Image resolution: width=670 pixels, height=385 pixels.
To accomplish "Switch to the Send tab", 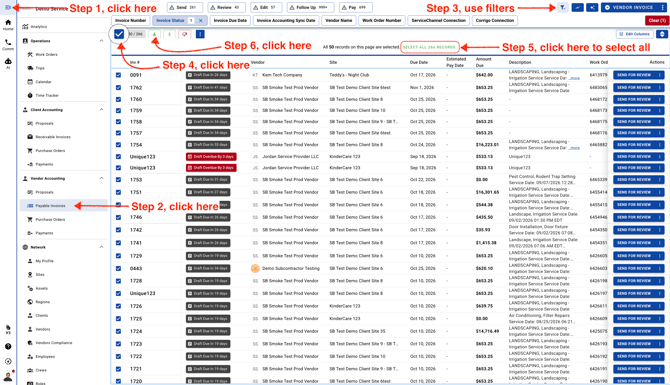I will 185,7.
